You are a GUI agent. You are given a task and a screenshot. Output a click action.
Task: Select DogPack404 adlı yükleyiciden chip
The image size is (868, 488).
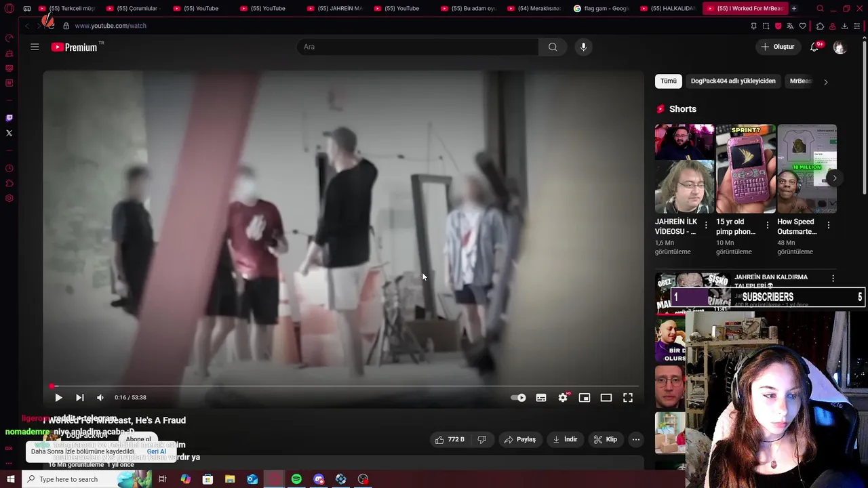[x=733, y=81]
